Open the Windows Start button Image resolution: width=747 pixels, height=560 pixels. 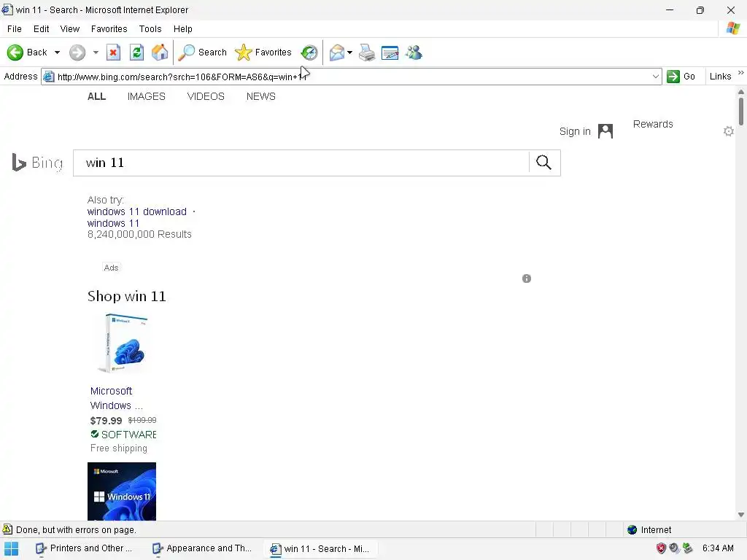click(x=11, y=548)
